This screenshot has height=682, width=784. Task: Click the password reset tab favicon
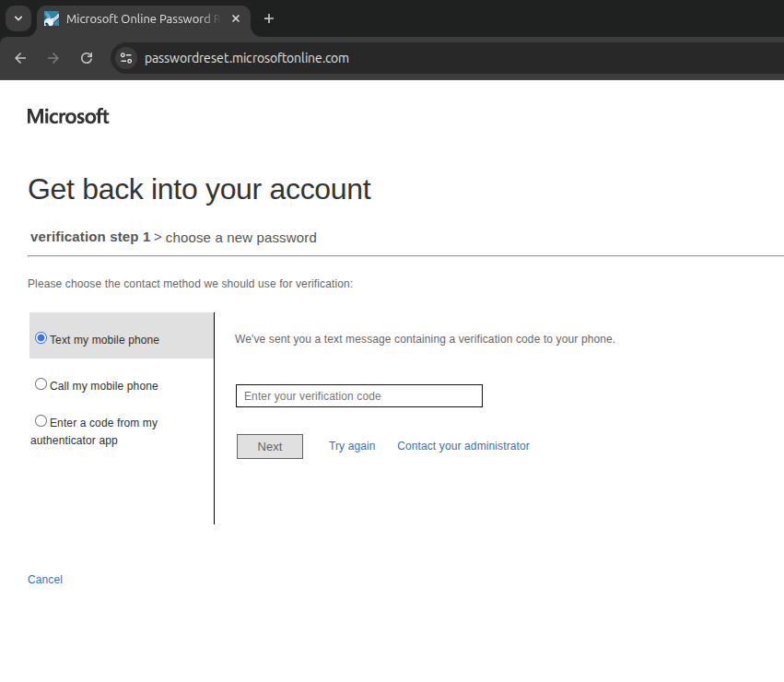point(52,19)
